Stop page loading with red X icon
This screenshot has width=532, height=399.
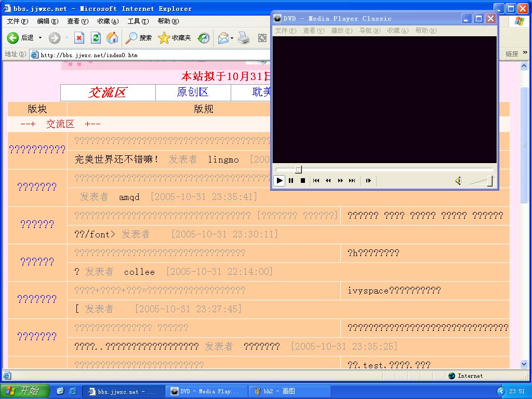coord(79,37)
